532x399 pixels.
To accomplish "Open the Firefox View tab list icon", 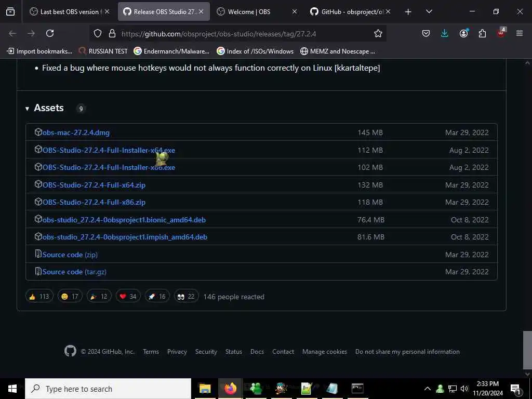I will (x=10, y=12).
